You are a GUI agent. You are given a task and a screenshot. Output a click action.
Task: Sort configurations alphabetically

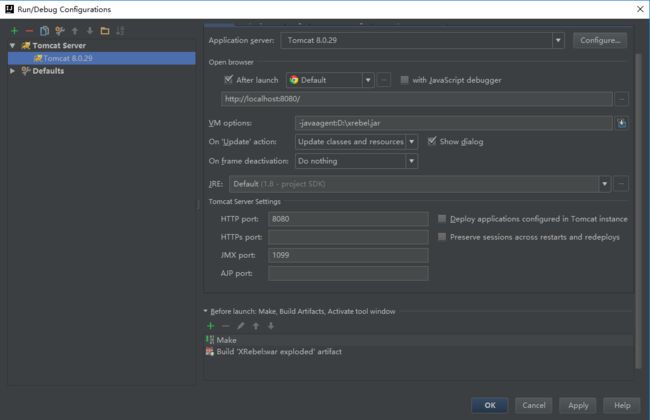pyautogui.click(x=120, y=31)
